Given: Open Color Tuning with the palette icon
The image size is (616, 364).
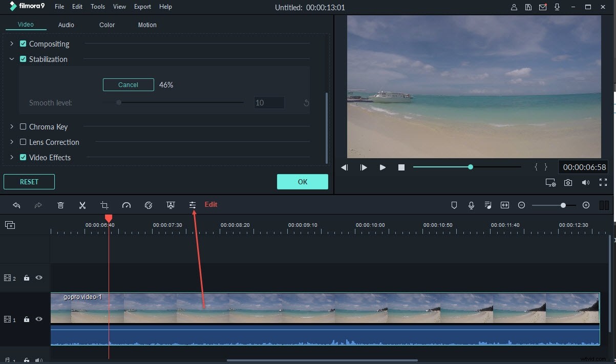Looking at the screenshot, I should (x=148, y=205).
